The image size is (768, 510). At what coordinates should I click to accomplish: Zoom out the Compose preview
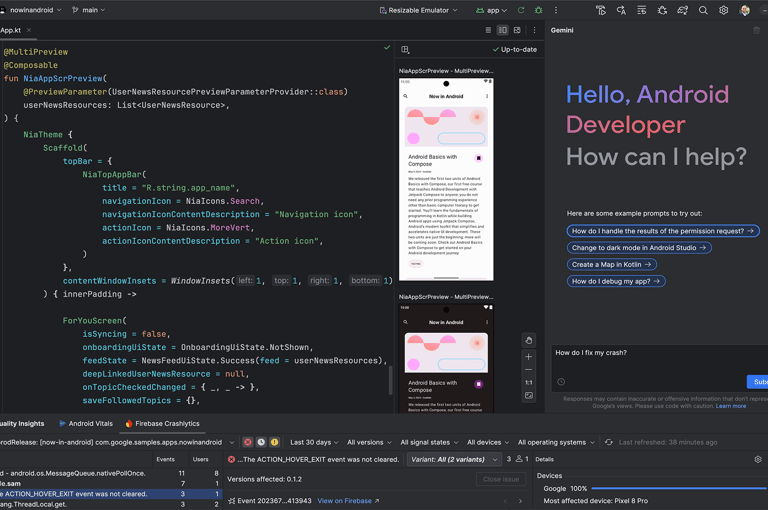click(529, 369)
